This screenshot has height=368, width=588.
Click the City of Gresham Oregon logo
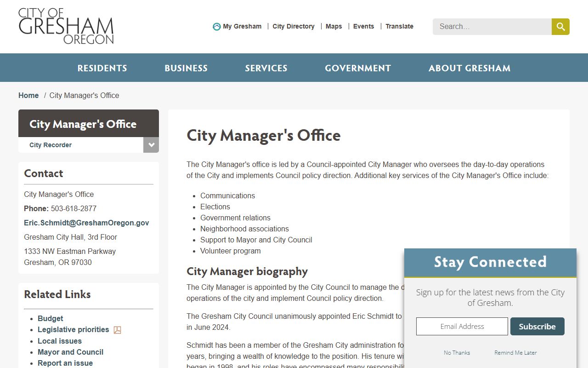[66, 26]
